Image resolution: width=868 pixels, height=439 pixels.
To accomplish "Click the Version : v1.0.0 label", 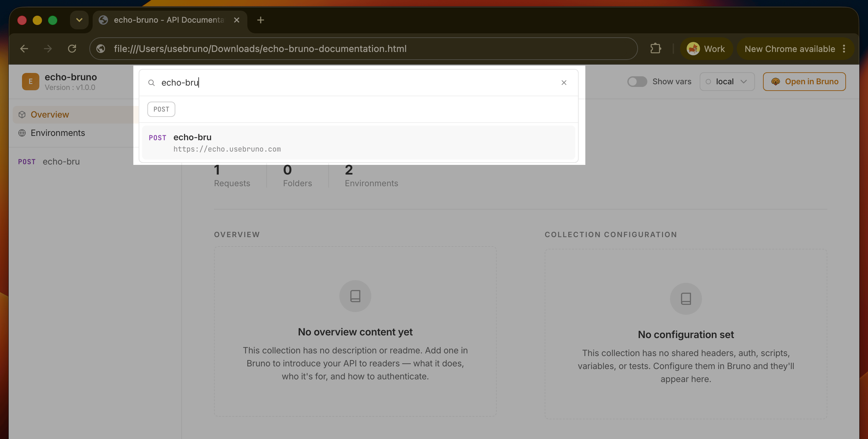I will coord(70,88).
